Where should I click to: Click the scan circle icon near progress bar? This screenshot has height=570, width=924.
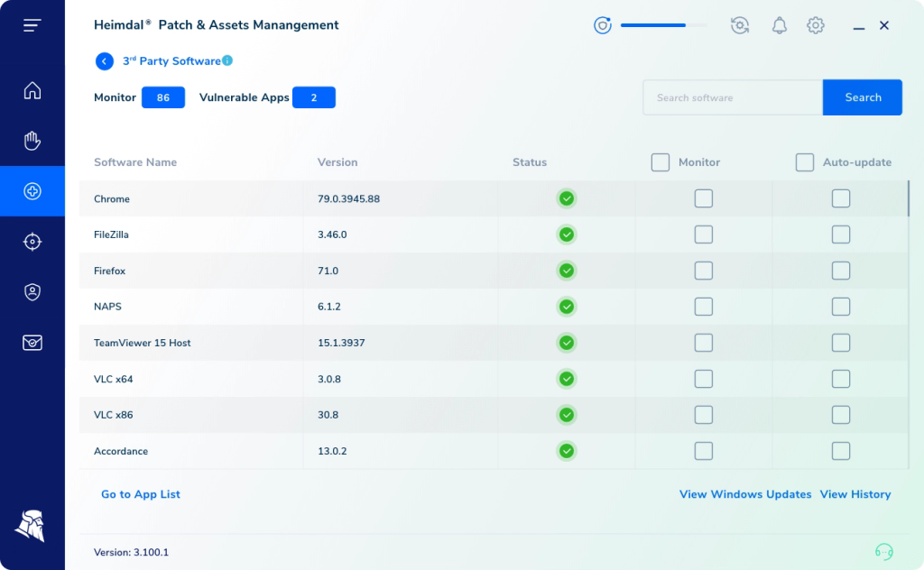pyautogui.click(x=602, y=25)
